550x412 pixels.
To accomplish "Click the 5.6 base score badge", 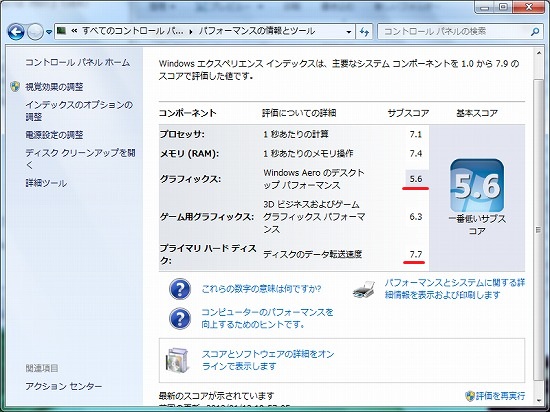I will pos(477,185).
